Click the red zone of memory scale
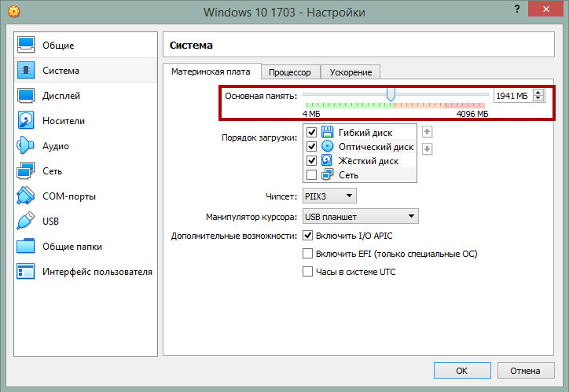The width and height of the screenshot is (569, 392). coord(464,105)
